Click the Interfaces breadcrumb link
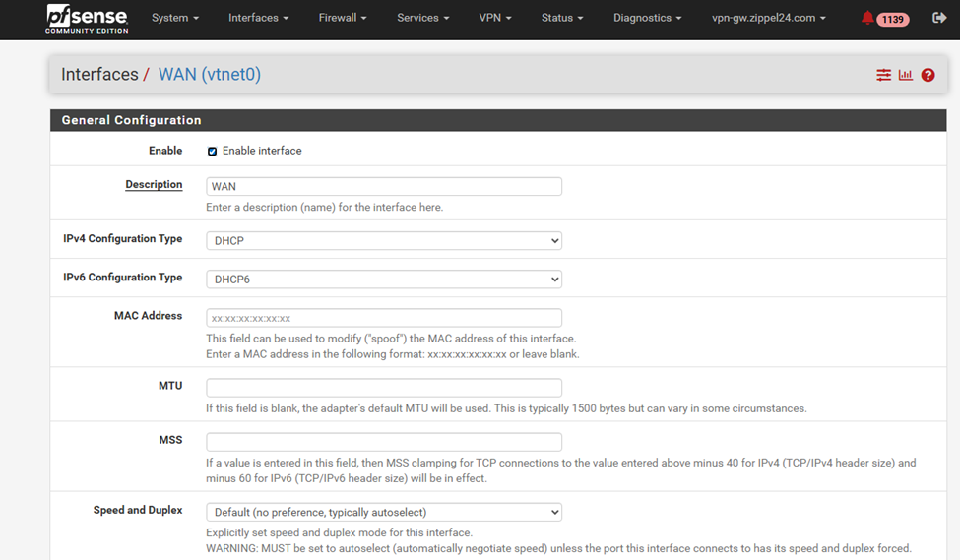Screen dimensions: 960x560 (x=99, y=75)
